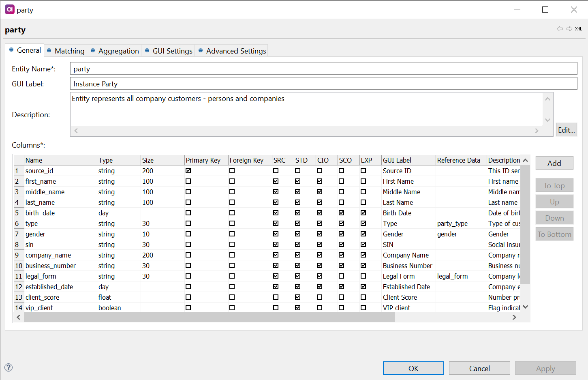
Task: Click the Edit... description button
Action: (566, 130)
